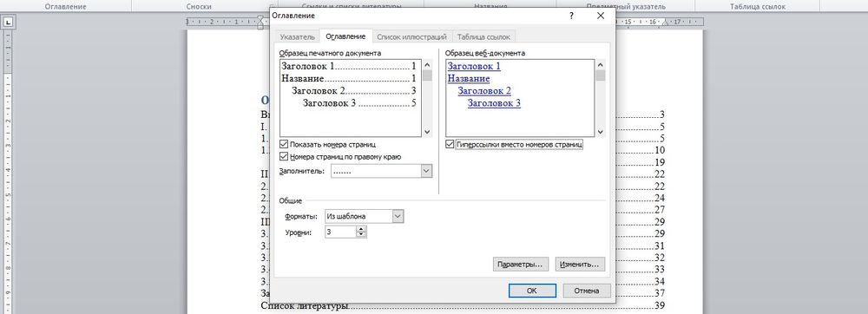
Task: Click the Заголовок 3 link in web preview
Action: pyautogui.click(x=494, y=103)
